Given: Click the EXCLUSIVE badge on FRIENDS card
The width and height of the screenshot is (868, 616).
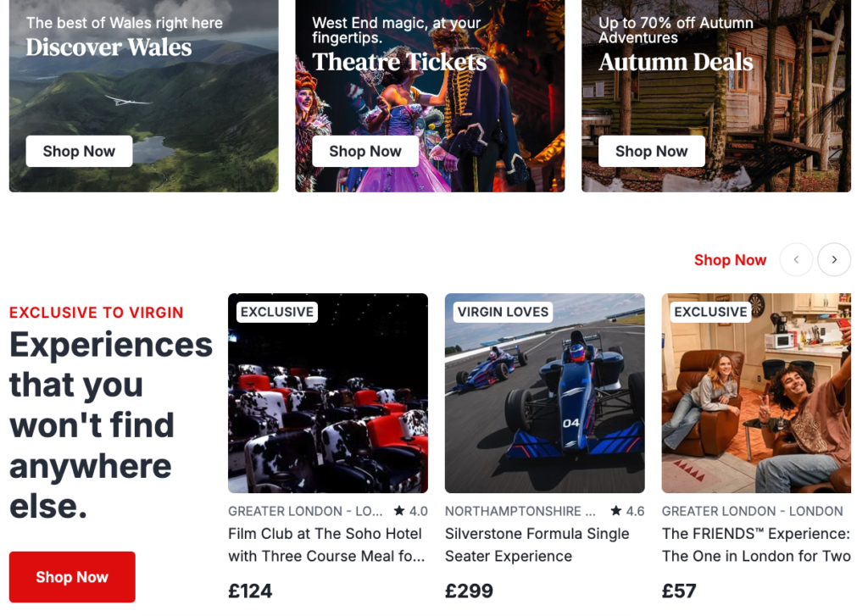Looking at the screenshot, I should tap(710, 312).
